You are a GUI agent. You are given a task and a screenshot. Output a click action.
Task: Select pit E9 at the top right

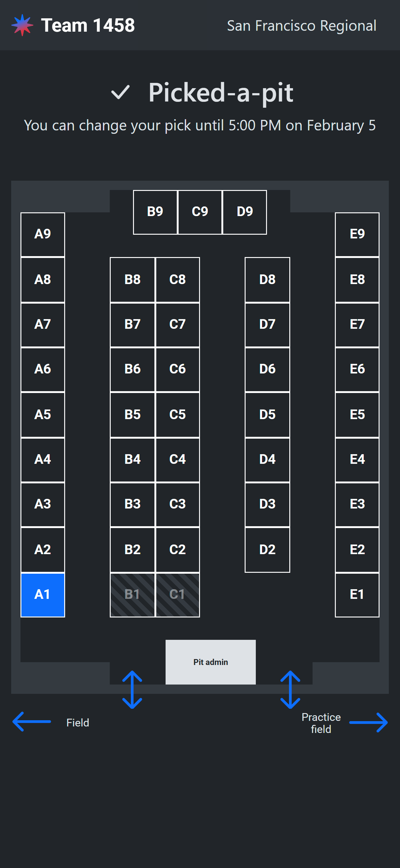pos(357,234)
